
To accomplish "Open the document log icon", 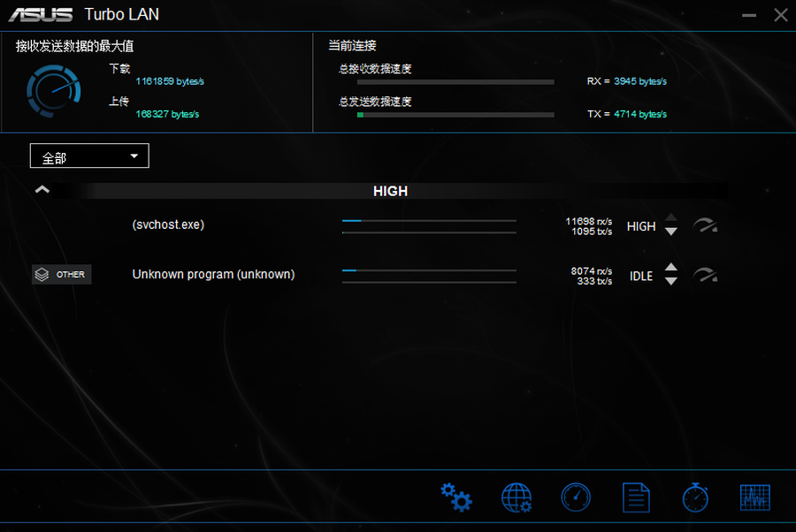I will (636, 498).
